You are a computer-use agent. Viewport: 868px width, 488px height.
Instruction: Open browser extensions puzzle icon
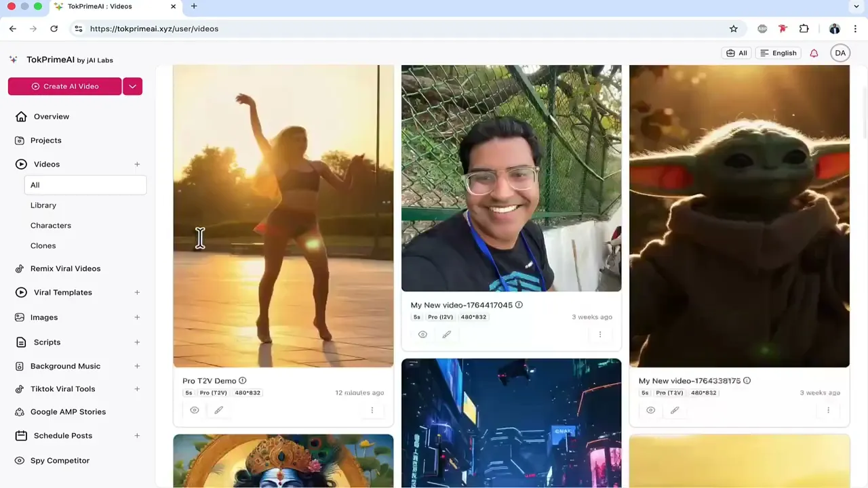click(804, 28)
